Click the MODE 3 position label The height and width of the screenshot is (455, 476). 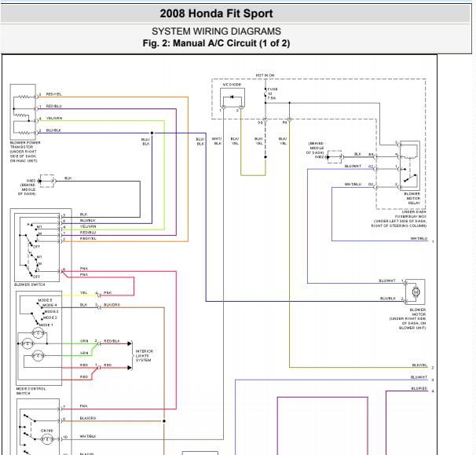coord(51,311)
